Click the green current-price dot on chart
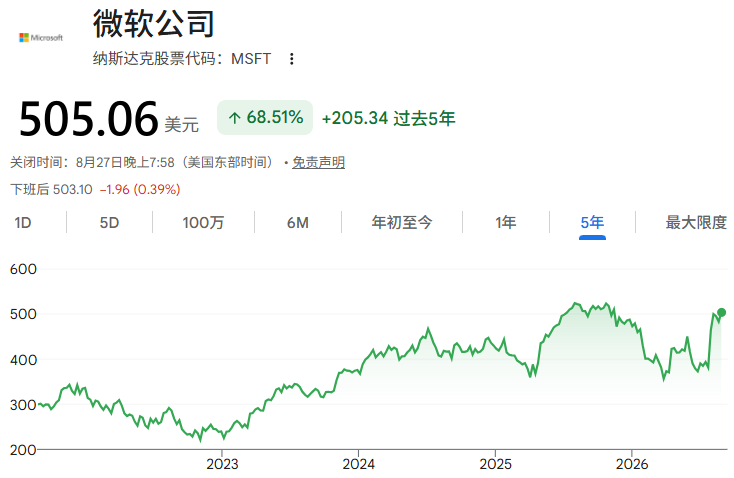Viewport: 734px width, 478px height. coord(721,312)
